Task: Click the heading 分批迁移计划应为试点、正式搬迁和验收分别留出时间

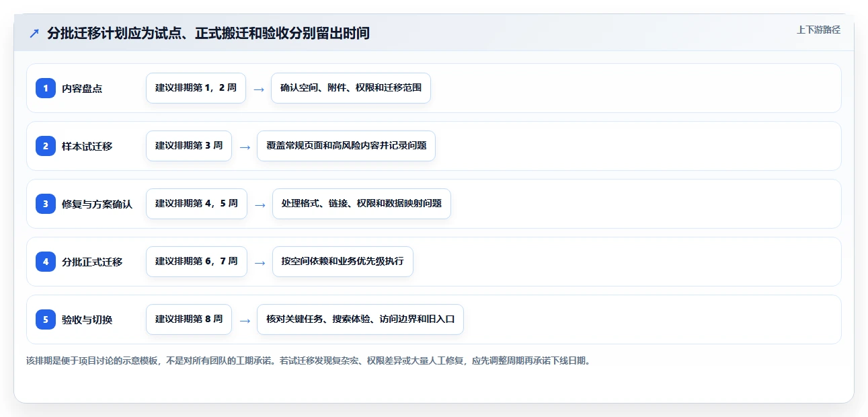Action: coord(208,33)
